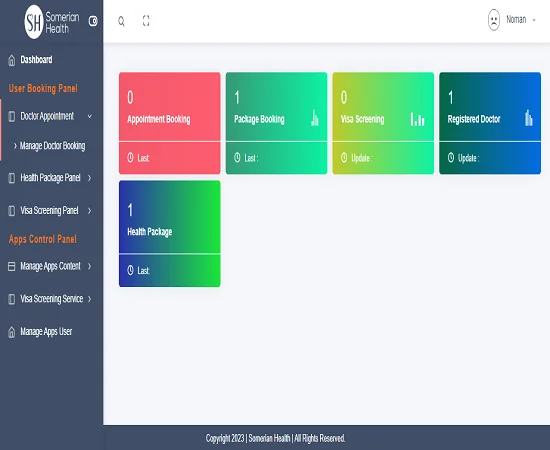Open the Appointment Booking card
This screenshot has height=450, width=550.
[170, 123]
